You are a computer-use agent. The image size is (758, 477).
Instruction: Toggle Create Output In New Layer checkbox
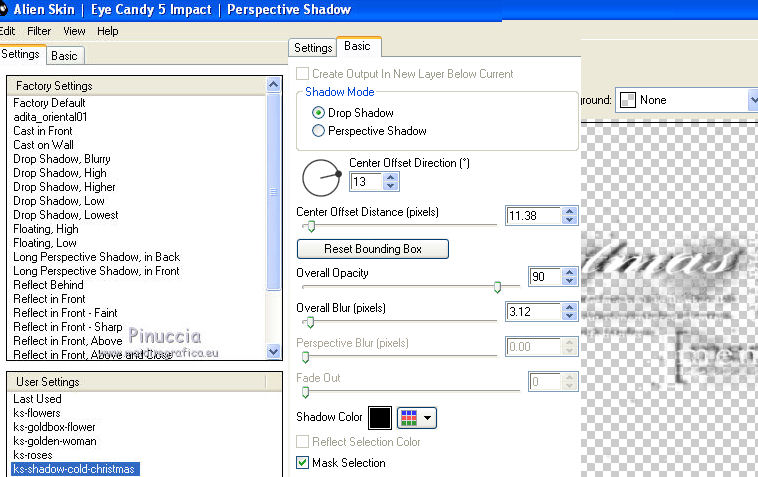[303, 73]
